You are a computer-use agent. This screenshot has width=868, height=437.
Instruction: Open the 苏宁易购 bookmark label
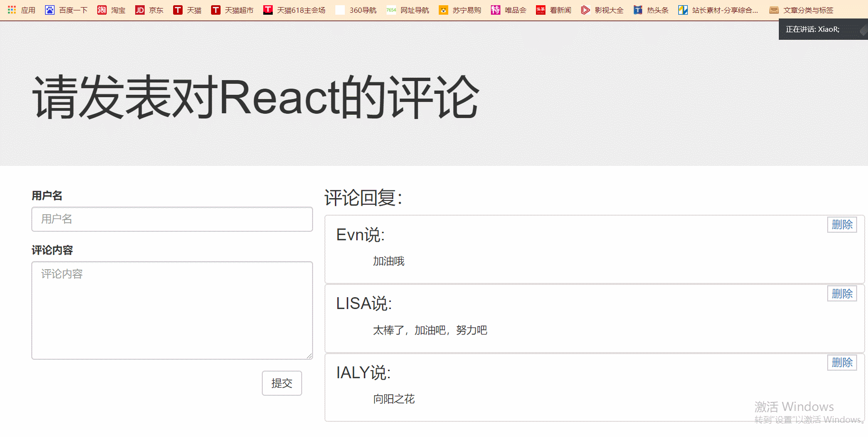[467, 10]
